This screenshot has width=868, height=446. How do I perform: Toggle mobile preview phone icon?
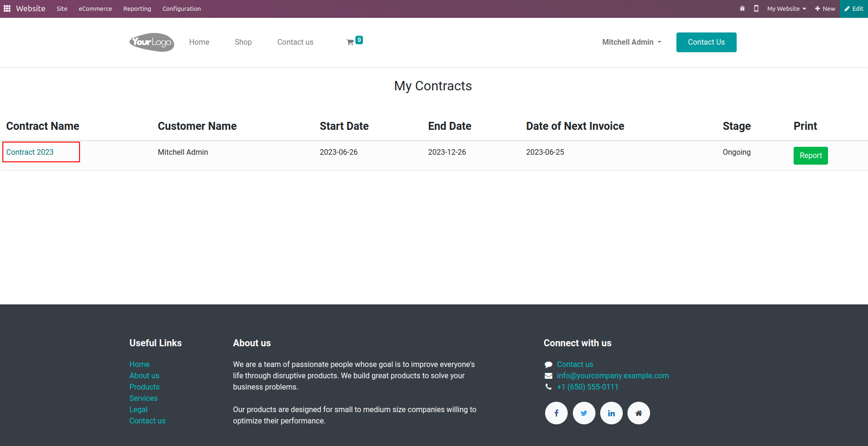coord(756,9)
